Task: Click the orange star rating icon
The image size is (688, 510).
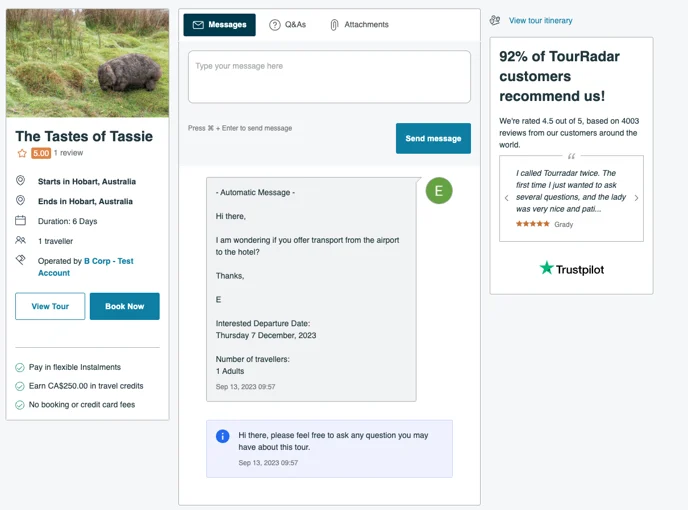Action: (22, 153)
